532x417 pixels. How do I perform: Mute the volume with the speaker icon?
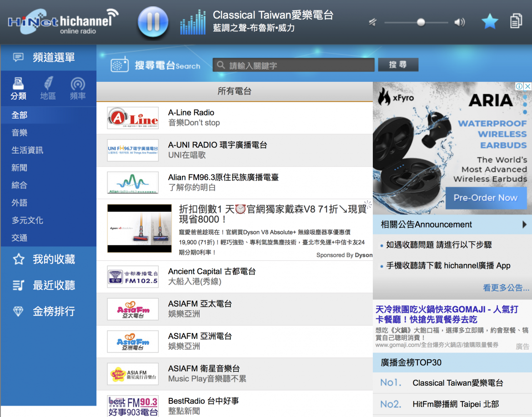point(373,22)
